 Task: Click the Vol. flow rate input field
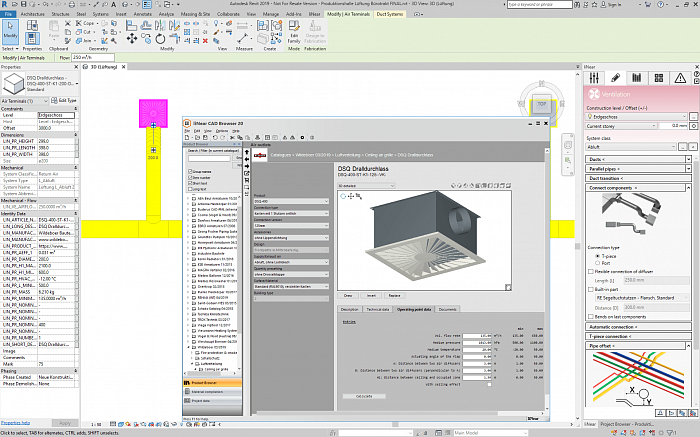tap(477, 336)
